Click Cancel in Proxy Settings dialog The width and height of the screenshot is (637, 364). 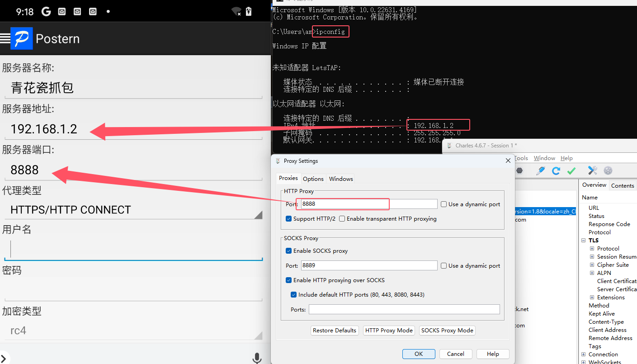456,354
